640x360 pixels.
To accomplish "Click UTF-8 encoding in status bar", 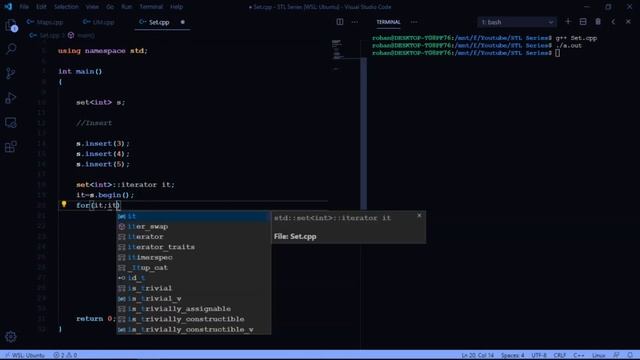I will [x=539, y=355].
